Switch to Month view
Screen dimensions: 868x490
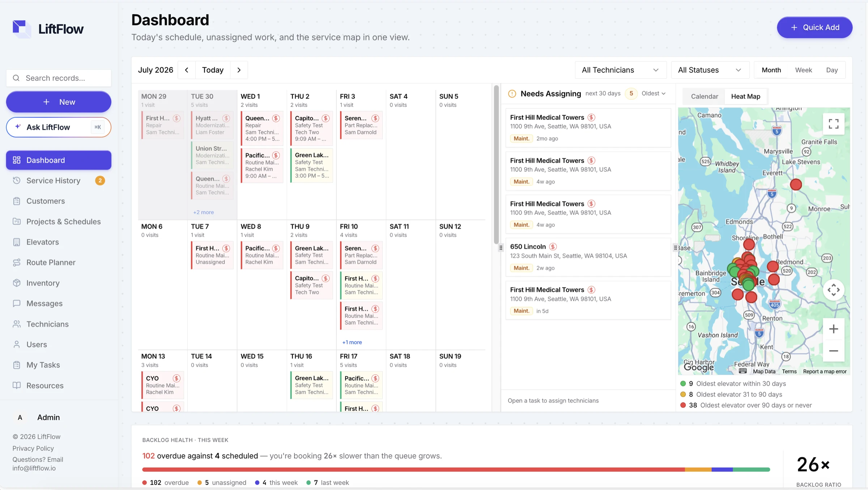(771, 70)
